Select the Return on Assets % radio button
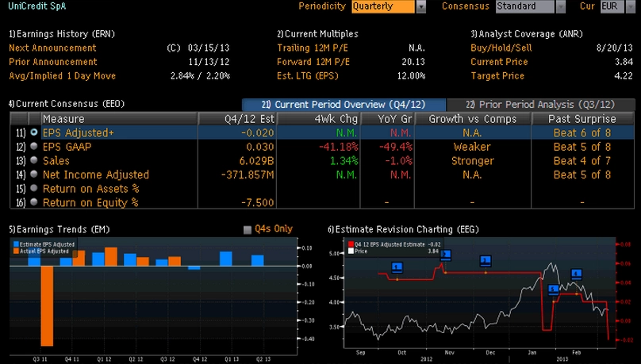This screenshot has width=641, height=364. pyautogui.click(x=34, y=188)
